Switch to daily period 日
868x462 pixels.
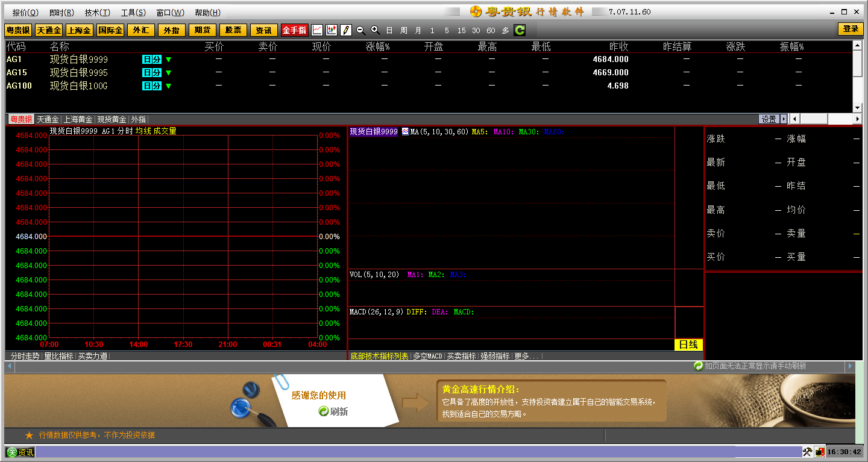(x=389, y=30)
